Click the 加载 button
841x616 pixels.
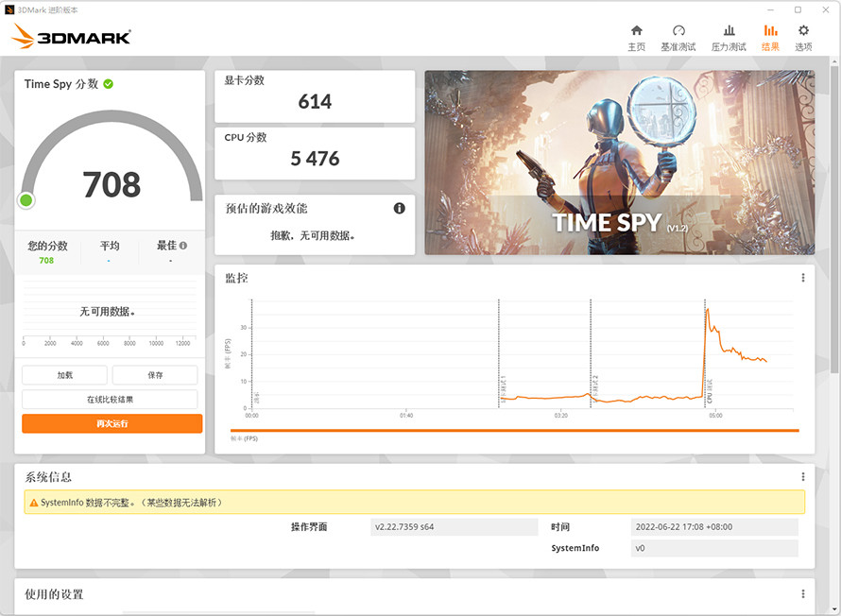click(x=64, y=375)
